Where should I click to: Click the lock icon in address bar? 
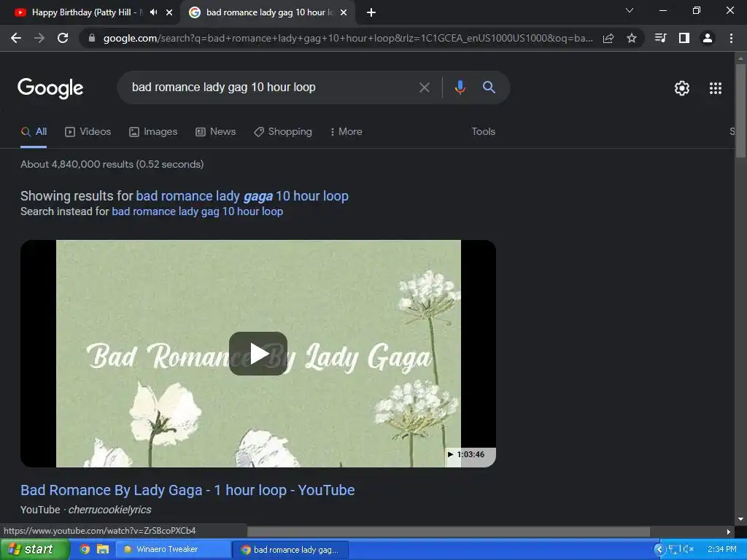click(x=91, y=38)
